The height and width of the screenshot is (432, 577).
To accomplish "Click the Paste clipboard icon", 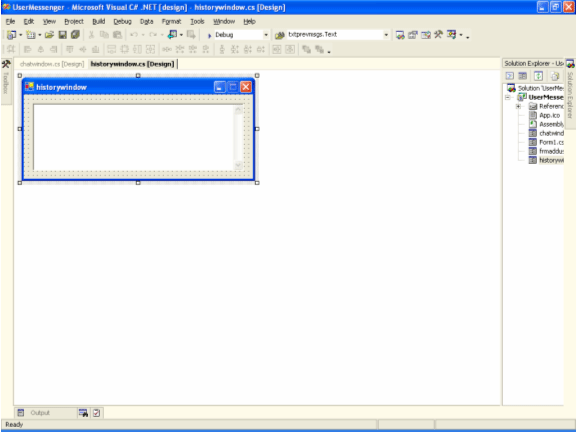I will point(117,35).
